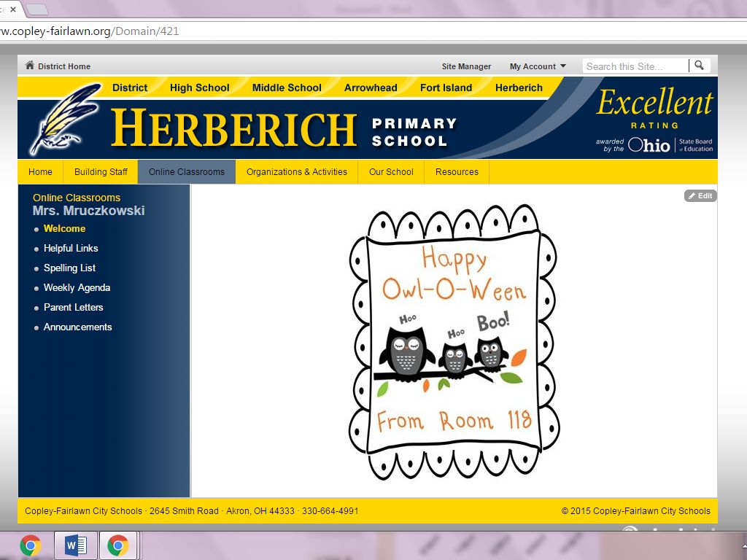This screenshot has height=560, width=747.
Task: Open Organizations & Activities menu
Action: pos(297,172)
